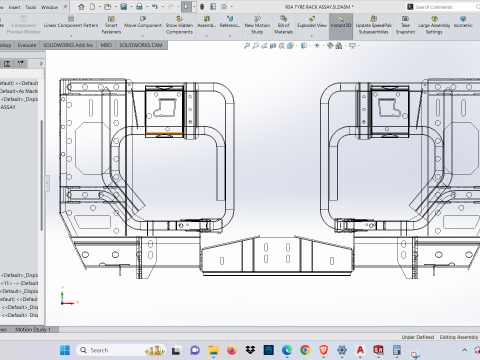Open Assembly Features tool
The width and height of the screenshot is (480, 360).
tap(207, 22)
